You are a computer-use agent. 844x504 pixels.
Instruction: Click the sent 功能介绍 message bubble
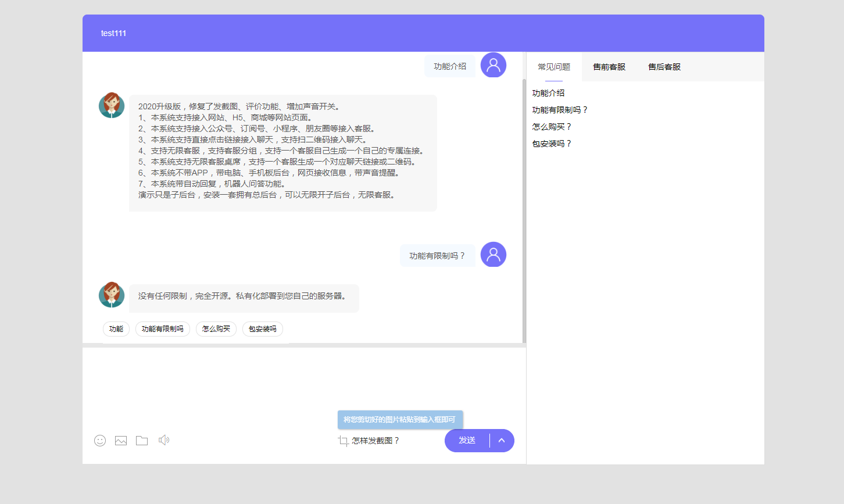coord(450,66)
